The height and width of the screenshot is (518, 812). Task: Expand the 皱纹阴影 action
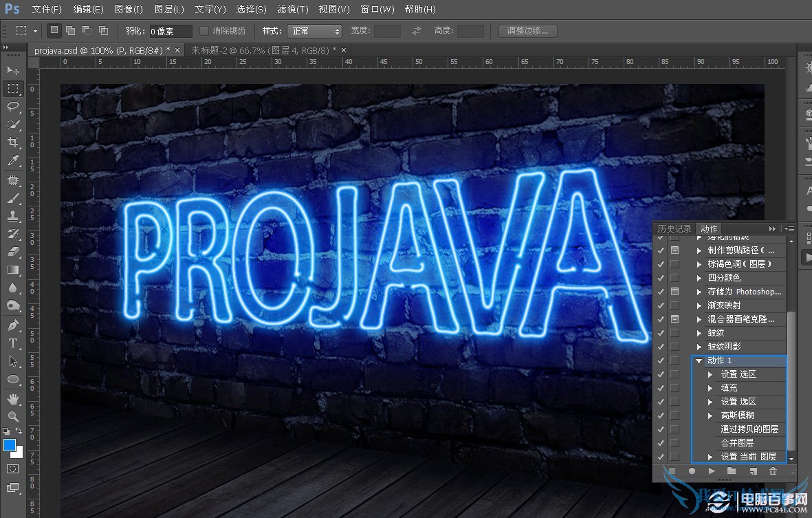pyautogui.click(x=699, y=347)
